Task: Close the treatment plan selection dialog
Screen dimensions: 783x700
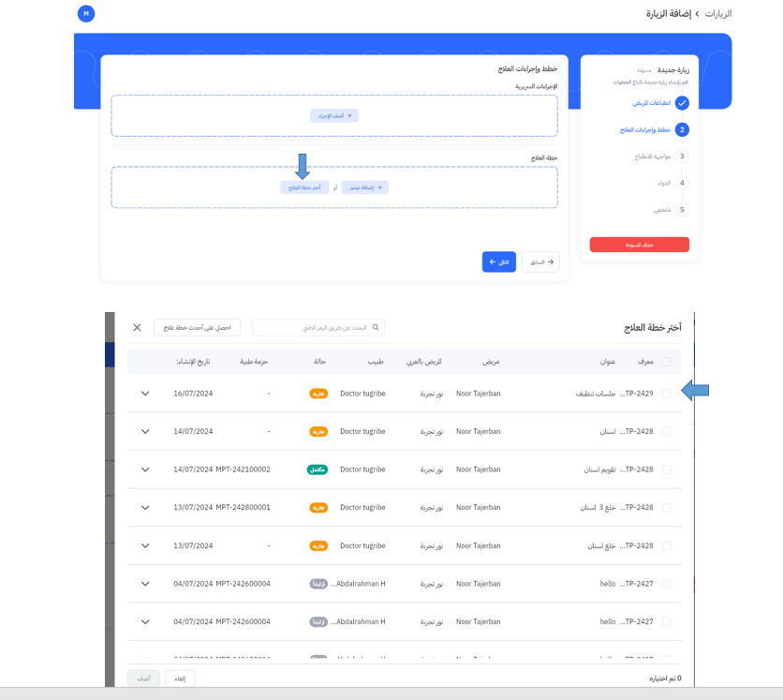Action: 137,328
